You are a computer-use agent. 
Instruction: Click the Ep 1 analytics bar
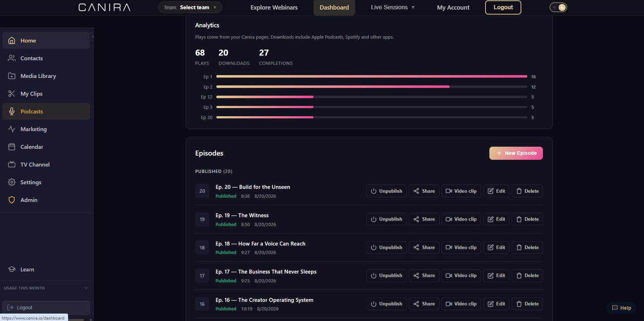tap(372, 76)
